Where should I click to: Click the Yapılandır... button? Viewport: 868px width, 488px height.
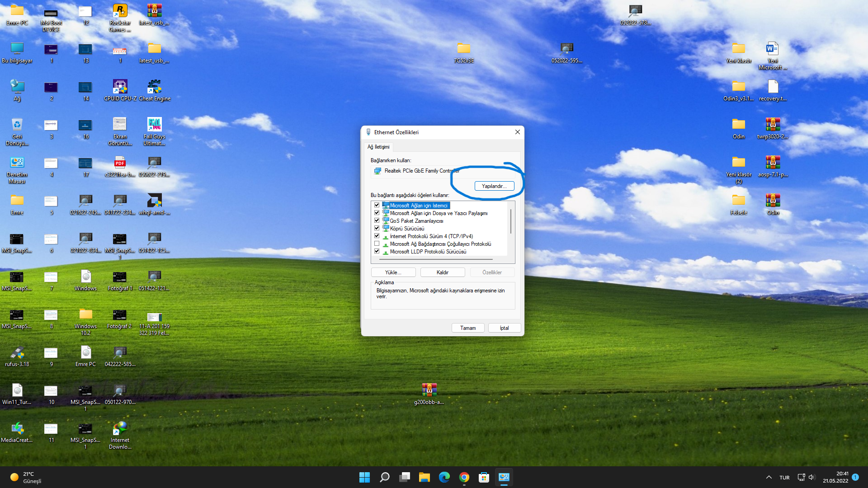pos(494,186)
